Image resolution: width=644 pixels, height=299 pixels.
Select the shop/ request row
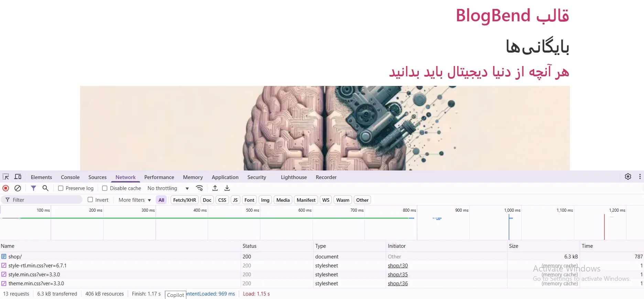322,257
